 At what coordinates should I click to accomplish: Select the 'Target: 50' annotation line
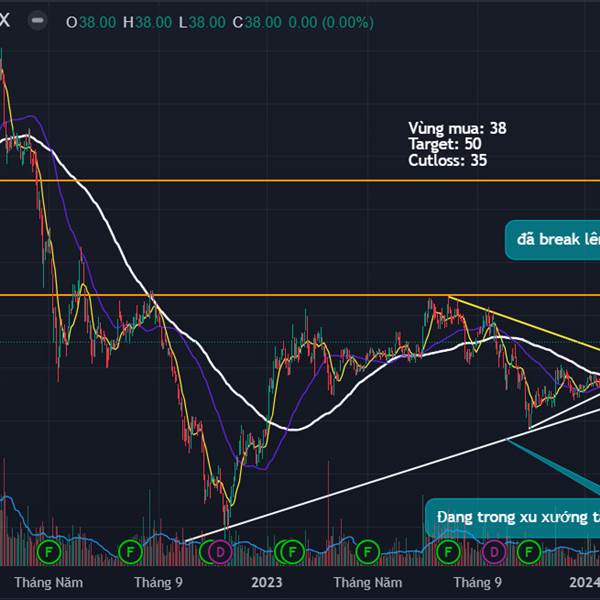point(445,144)
